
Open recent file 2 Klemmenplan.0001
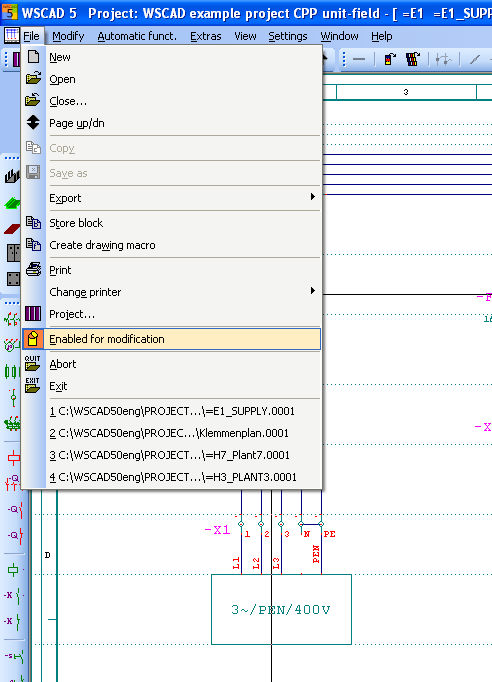(x=171, y=433)
